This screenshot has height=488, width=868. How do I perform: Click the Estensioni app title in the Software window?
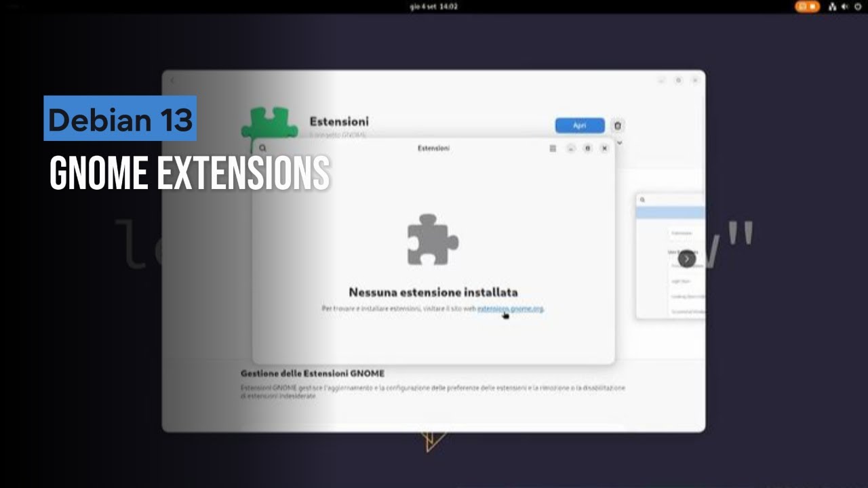[339, 121]
